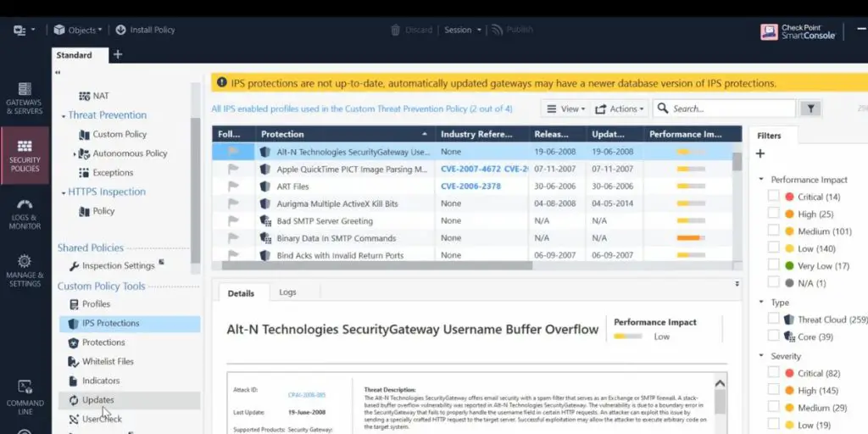
Task: Click the Install Policy icon
Action: [120, 30]
